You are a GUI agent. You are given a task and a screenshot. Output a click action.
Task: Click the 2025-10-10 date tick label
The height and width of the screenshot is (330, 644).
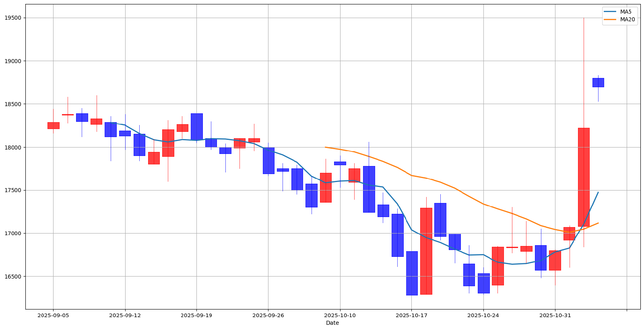tap(340, 316)
